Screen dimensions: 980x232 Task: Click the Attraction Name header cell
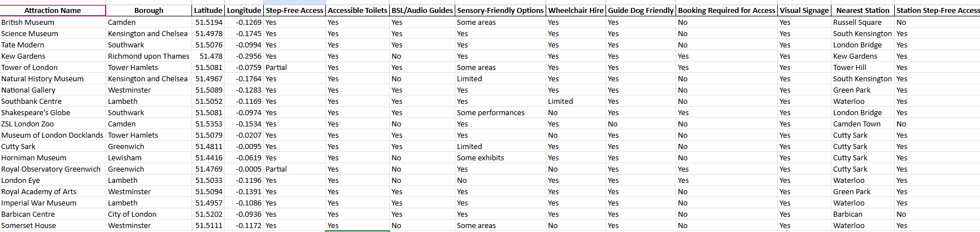coord(53,11)
